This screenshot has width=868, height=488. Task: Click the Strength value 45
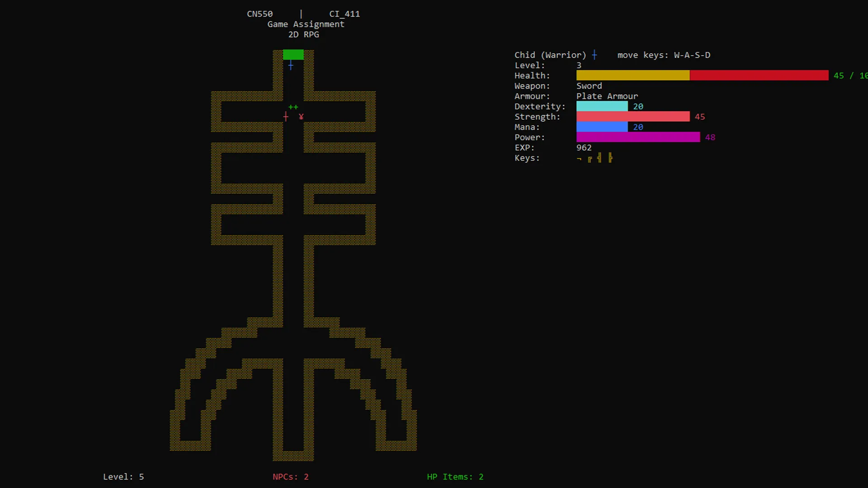click(x=700, y=117)
